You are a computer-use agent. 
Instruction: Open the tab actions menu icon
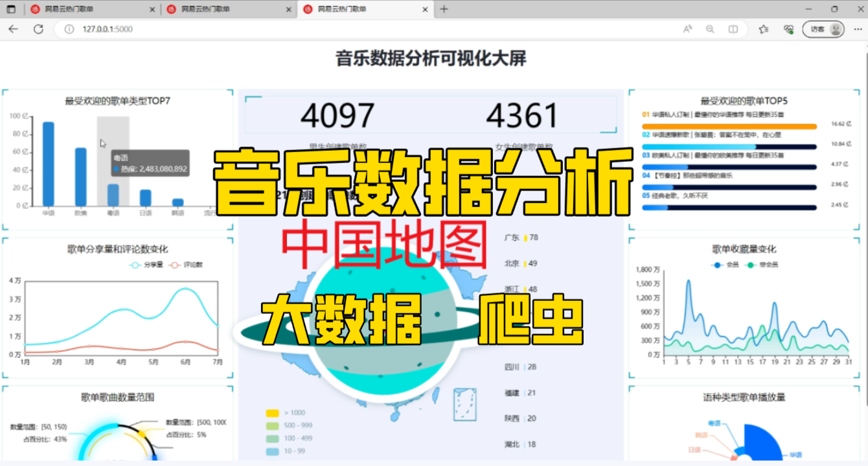(11, 9)
